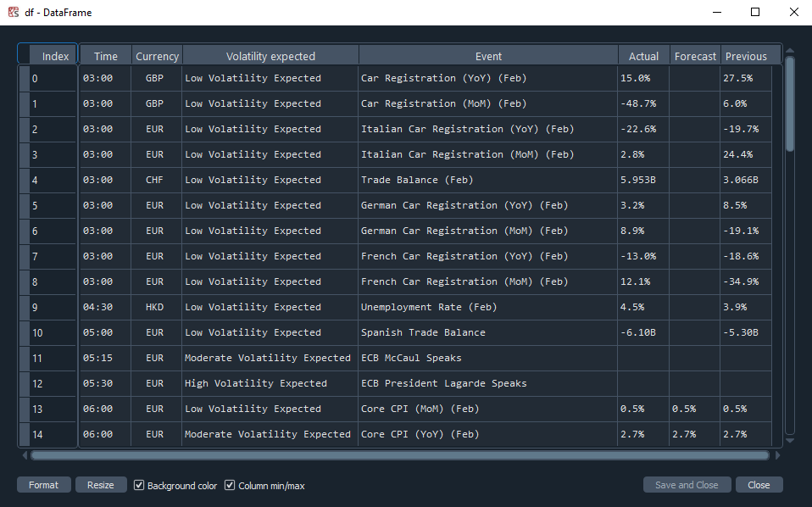The height and width of the screenshot is (507, 812).
Task: Click the Resize button
Action: pos(101,485)
